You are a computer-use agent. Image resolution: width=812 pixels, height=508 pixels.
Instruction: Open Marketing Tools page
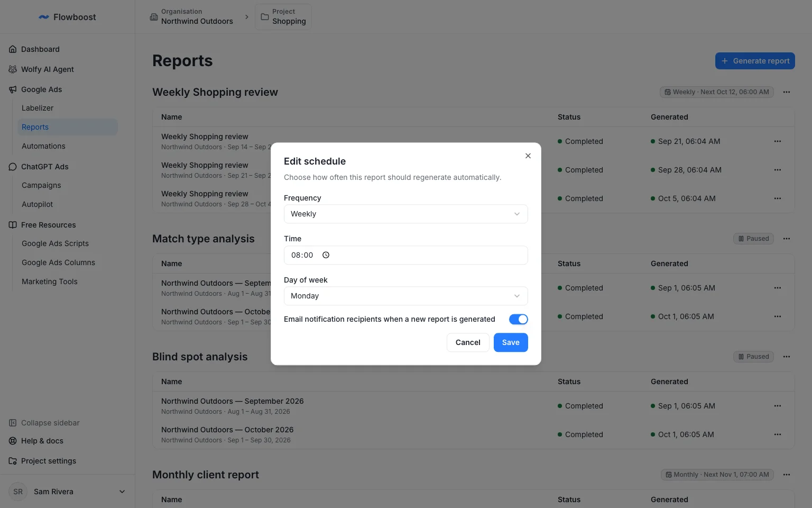click(50, 282)
